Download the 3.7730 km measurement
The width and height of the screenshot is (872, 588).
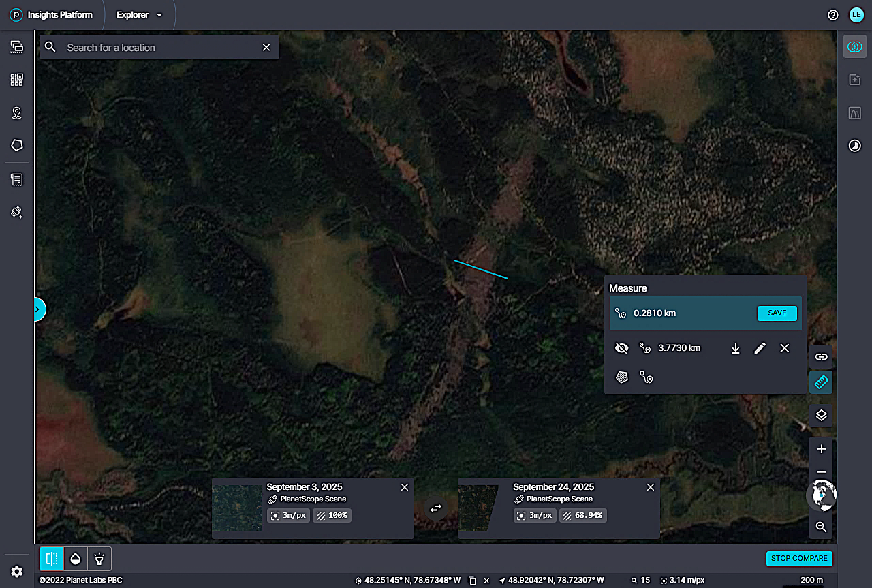[x=735, y=348]
